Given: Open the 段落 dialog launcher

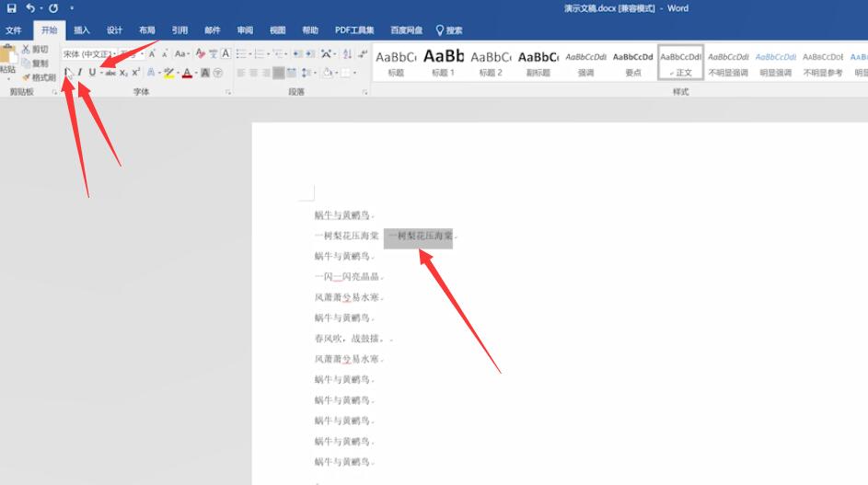Looking at the screenshot, I should point(365,92).
